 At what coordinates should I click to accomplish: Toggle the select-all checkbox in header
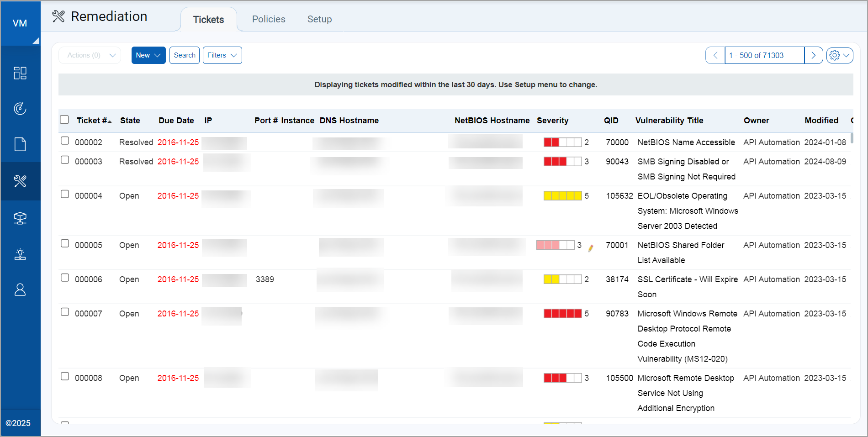pyautogui.click(x=64, y=120)
